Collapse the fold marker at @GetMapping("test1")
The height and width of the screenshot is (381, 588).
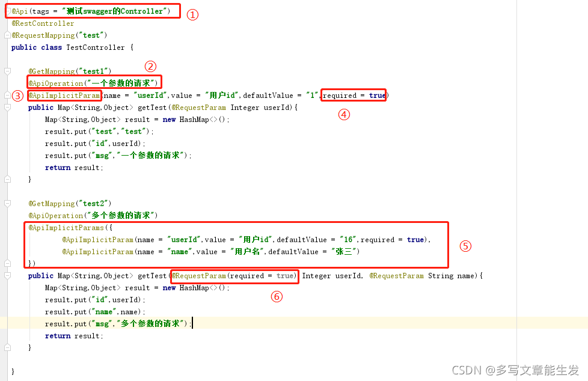click(x=7, y=71)
